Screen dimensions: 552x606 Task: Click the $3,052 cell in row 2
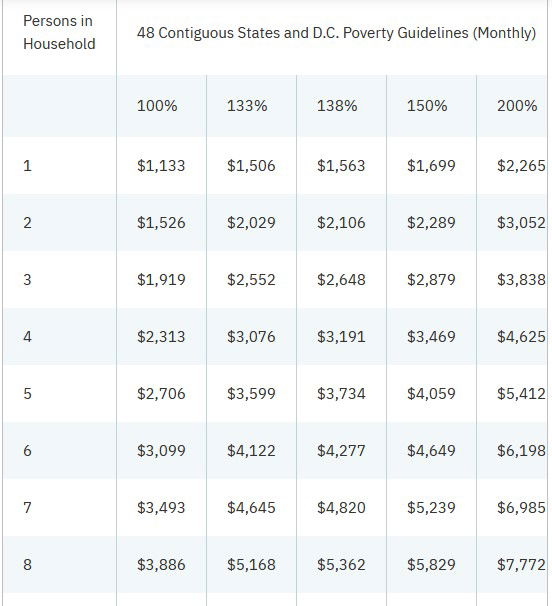point(521,223)
